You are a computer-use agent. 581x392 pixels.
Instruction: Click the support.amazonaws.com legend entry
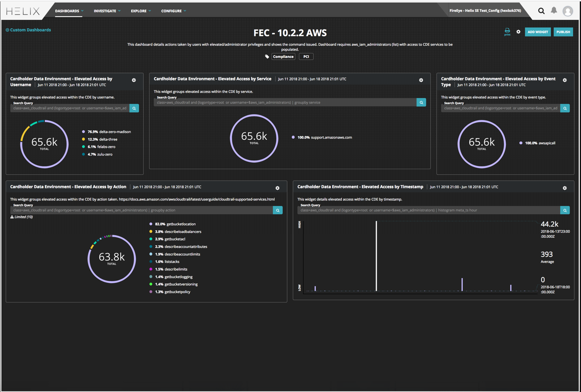tap(322, 138)
